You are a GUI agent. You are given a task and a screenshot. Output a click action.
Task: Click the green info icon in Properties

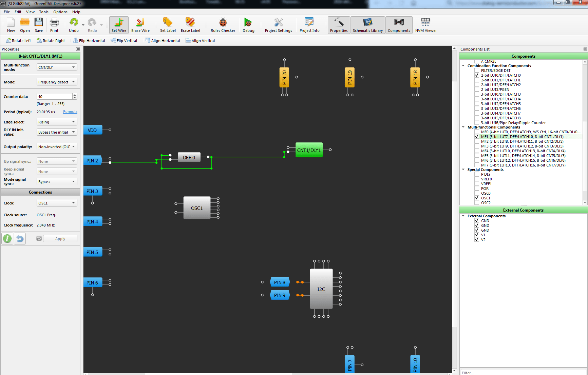(7, 239)
